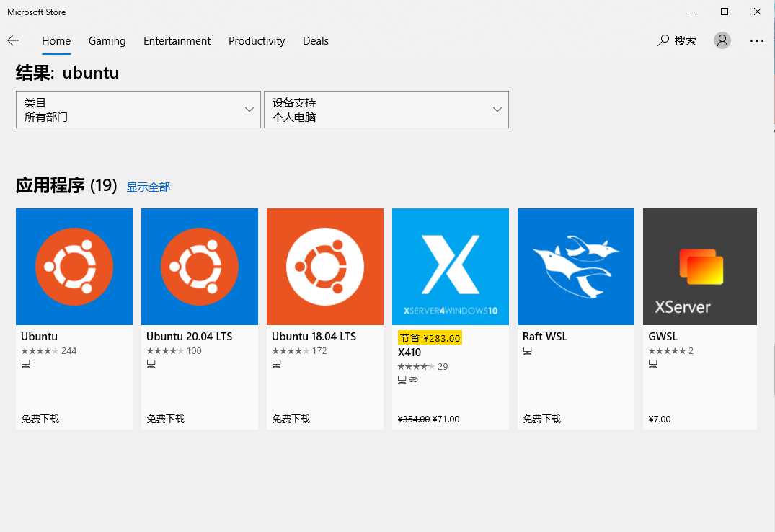This screenshot has height=532, width=775.
Task: Open the Entertainment tab
Action: coord(177,41)
